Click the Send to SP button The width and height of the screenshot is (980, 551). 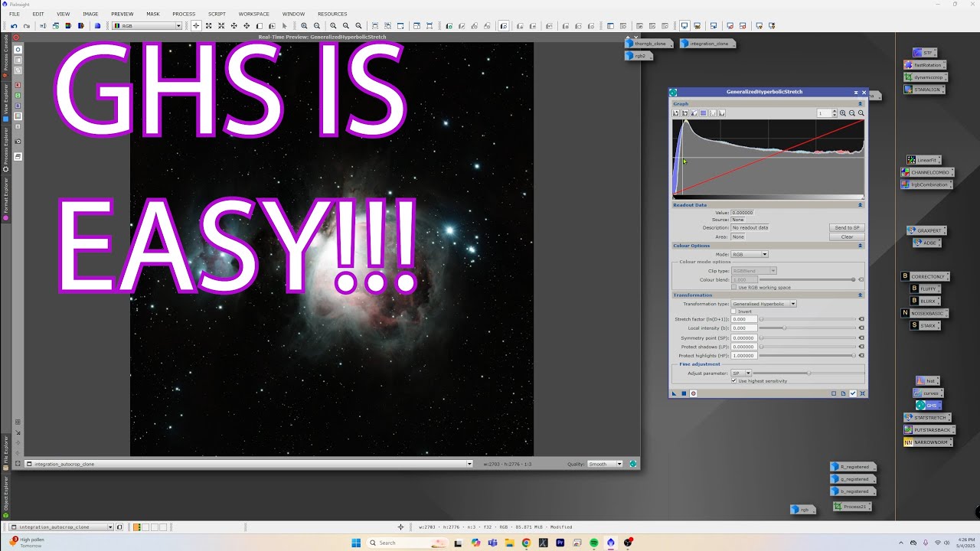point(847,227)
